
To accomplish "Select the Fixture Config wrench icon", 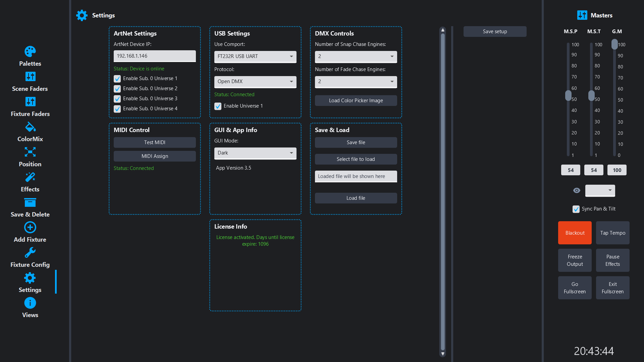I will coord(30,252).
